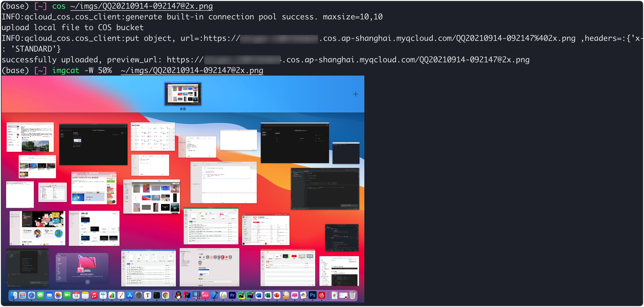
Task: Open NetEase Music red icon
Action: [x=322, y=296]
